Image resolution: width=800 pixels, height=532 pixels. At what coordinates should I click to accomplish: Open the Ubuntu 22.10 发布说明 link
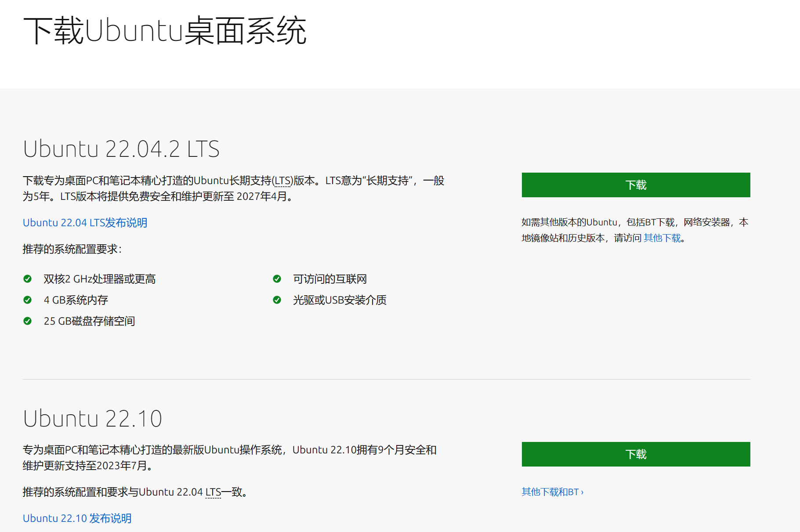(x=77, y=518)
